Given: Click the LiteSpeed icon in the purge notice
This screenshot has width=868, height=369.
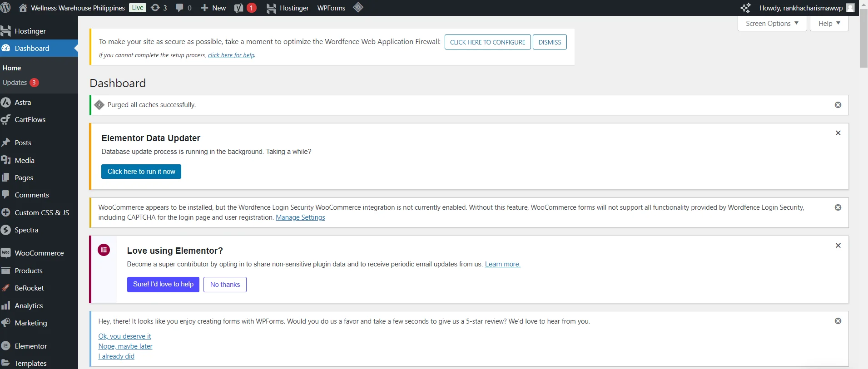Looking at the screenshot, I should 99,105.
